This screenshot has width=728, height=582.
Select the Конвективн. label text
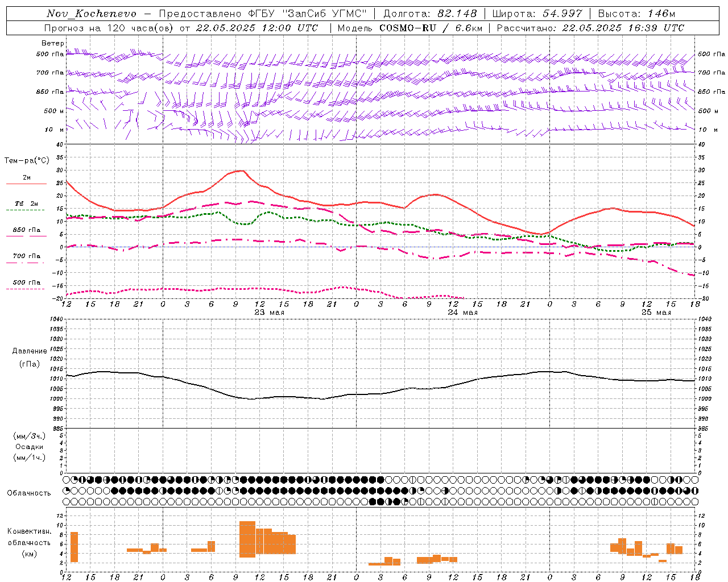(29, 531)
